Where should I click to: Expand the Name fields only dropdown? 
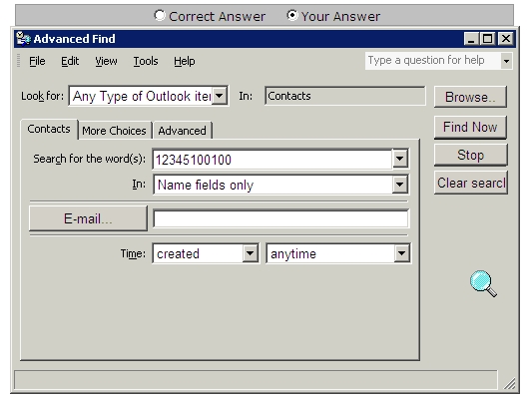pyautogui.click(x=400, y=185)
